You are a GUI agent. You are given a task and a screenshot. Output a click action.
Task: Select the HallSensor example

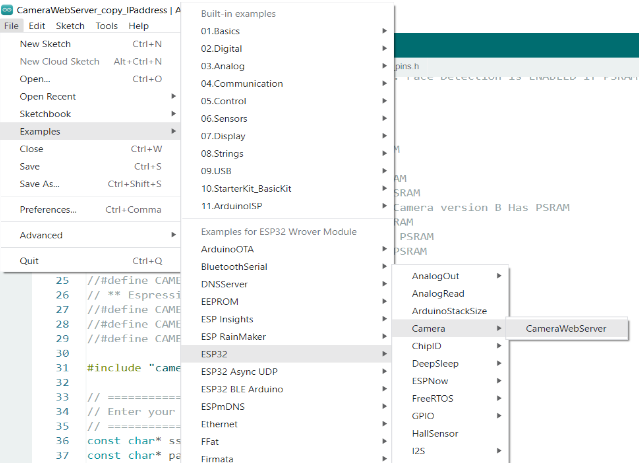[x=434, y=433]
